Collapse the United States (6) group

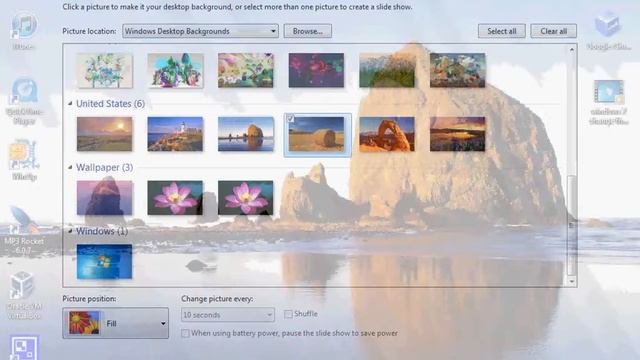click(x=70, y=104)
